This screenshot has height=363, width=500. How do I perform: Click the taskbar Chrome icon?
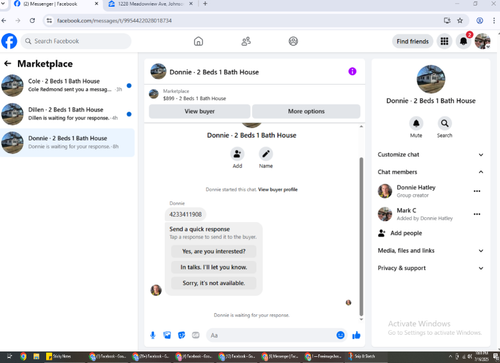click(23, 357)
